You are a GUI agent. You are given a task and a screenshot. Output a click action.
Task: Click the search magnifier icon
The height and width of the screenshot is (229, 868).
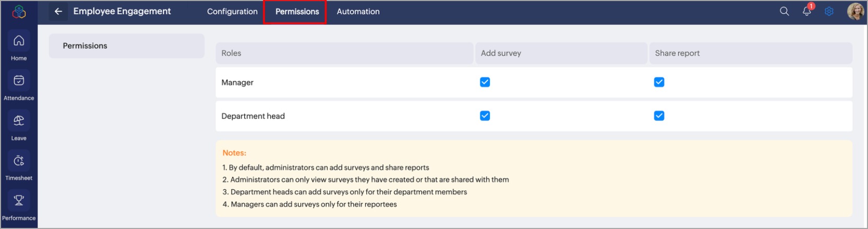784,11
